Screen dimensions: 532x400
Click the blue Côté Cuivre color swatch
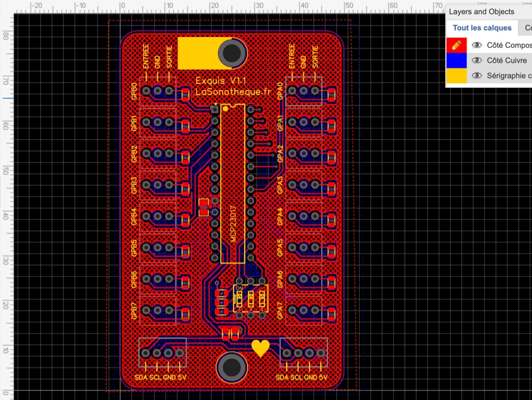pos(456,60)
